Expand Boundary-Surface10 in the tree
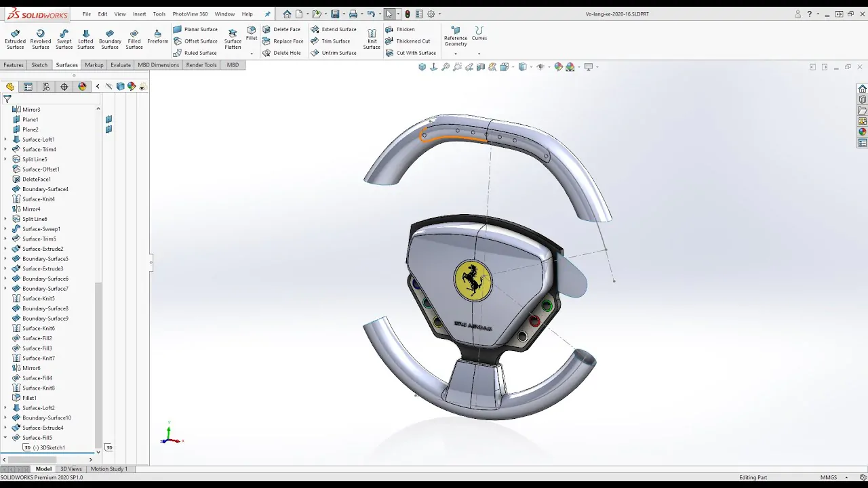Image resolution: width=868 pixels, height=488 pixels. (5, 418)
